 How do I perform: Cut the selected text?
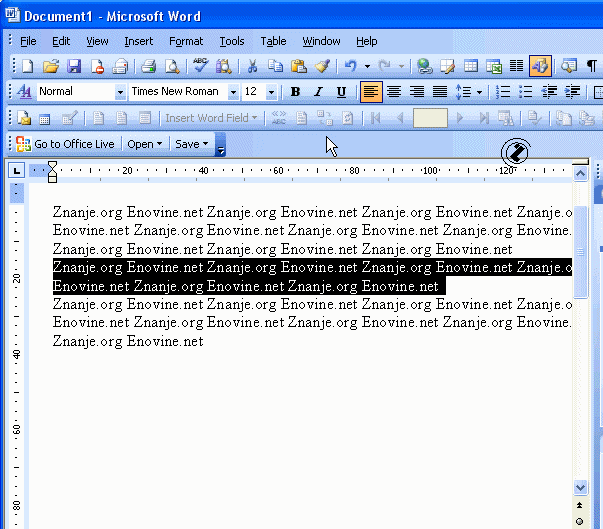pyautogui.click(x=252, y=67)
